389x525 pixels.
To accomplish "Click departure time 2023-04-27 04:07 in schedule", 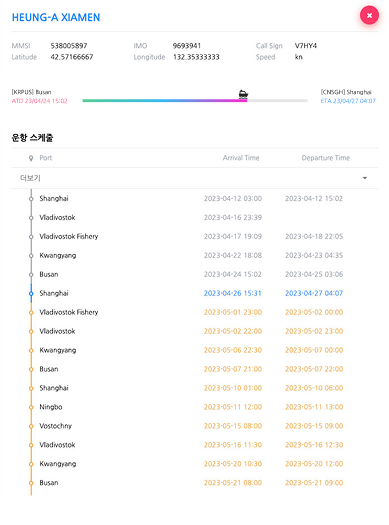I will tap(314, 293).
